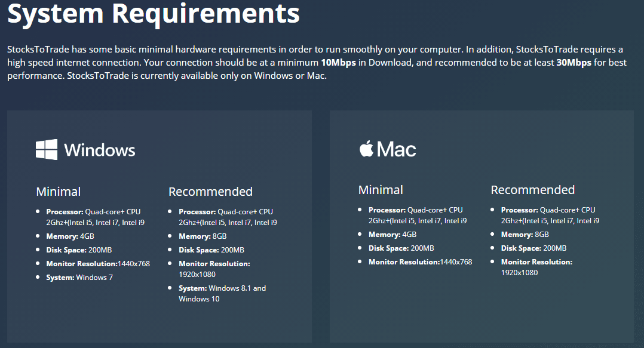
Task: Click "Disk Space: 200MB" under Windows Minimal
Action: point(79,250)
